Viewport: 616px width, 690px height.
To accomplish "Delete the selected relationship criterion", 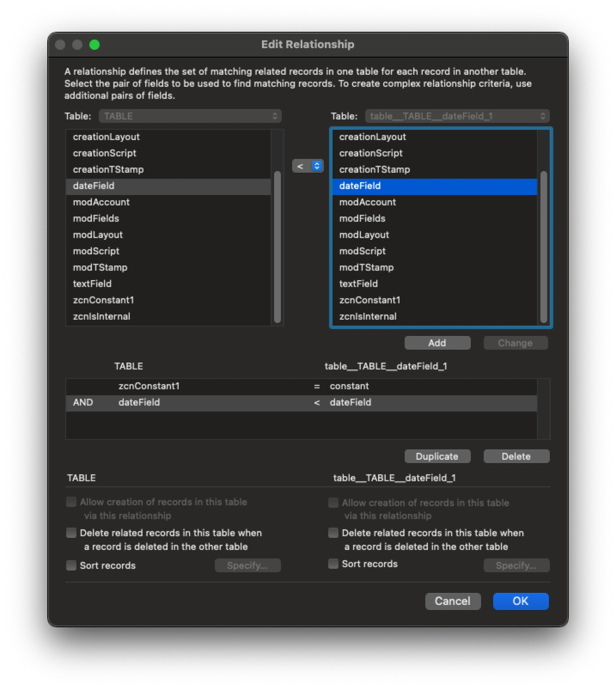I will coord(516,456).
